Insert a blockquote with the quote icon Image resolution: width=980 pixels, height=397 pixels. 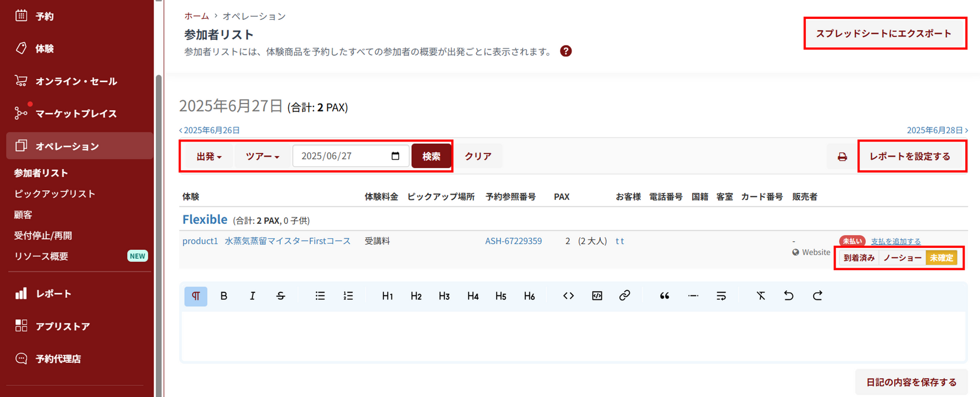tap(664, 296)
